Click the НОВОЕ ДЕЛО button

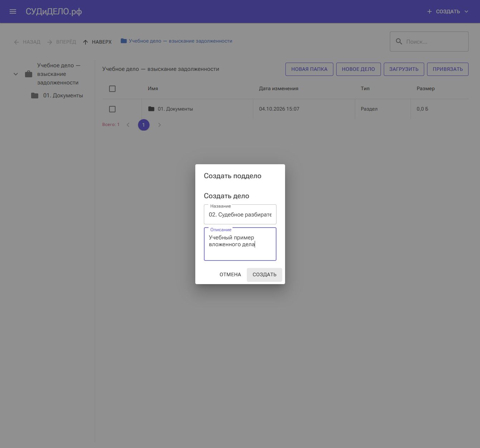[x=358, y=69]
